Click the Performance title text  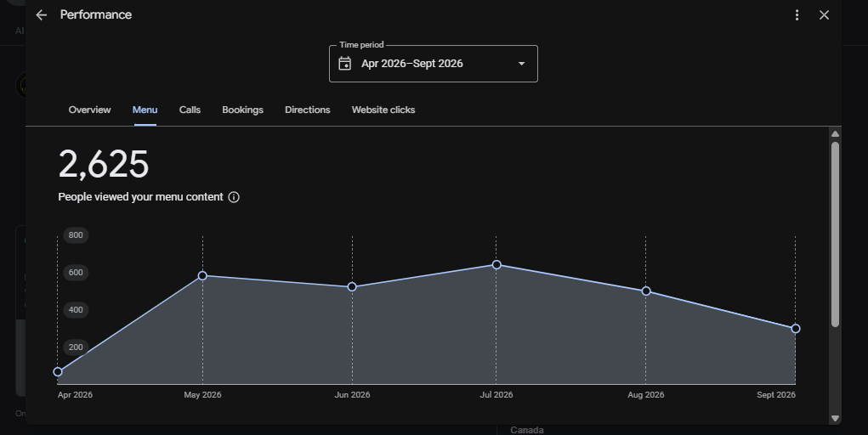pyautogui.click(x=96, y=15)
